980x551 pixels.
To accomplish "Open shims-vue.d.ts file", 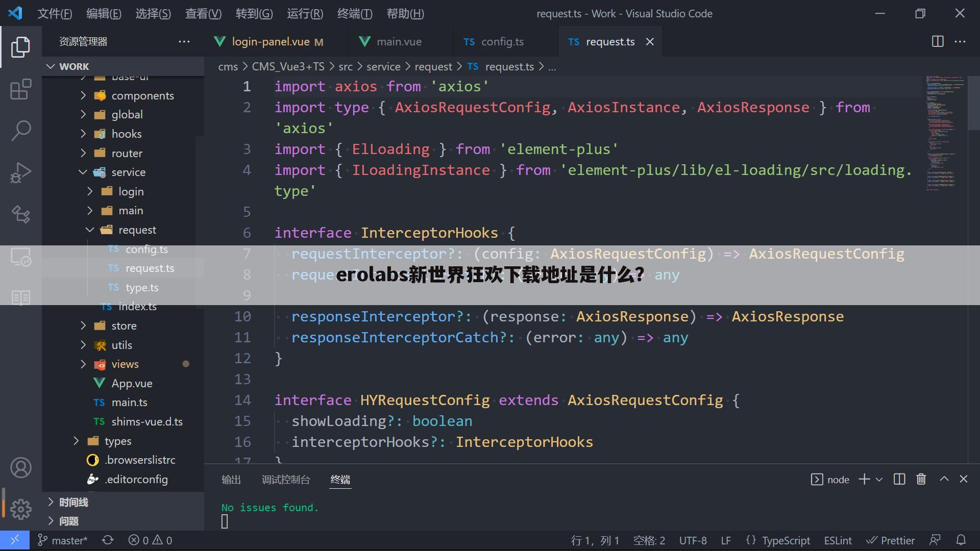I will click(122, 422).
